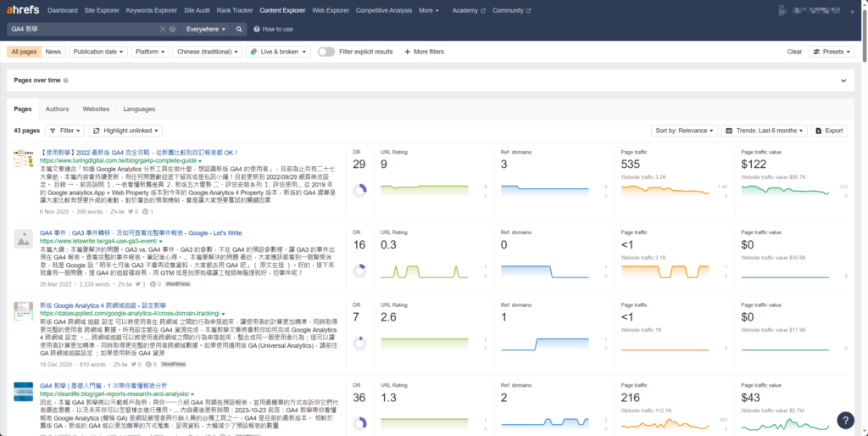Click the search magnifier button
This screenshot has height=436, width=868.
[x=239, y=30]
